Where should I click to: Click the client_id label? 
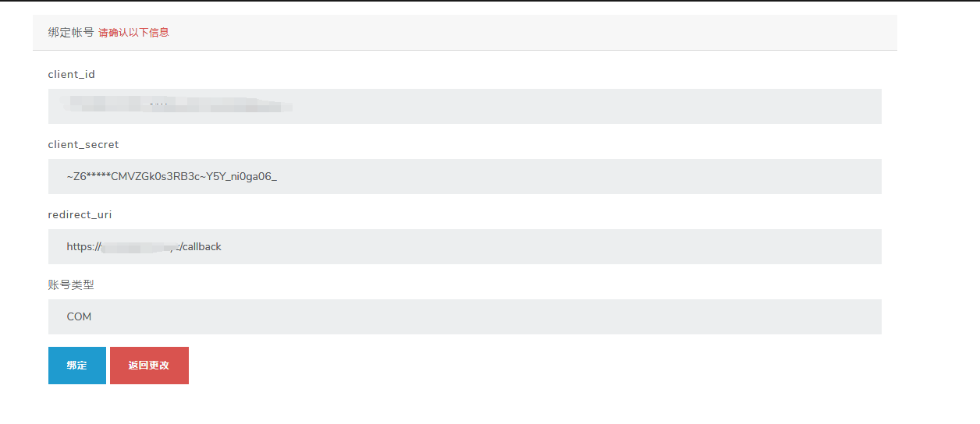[72, 75]
